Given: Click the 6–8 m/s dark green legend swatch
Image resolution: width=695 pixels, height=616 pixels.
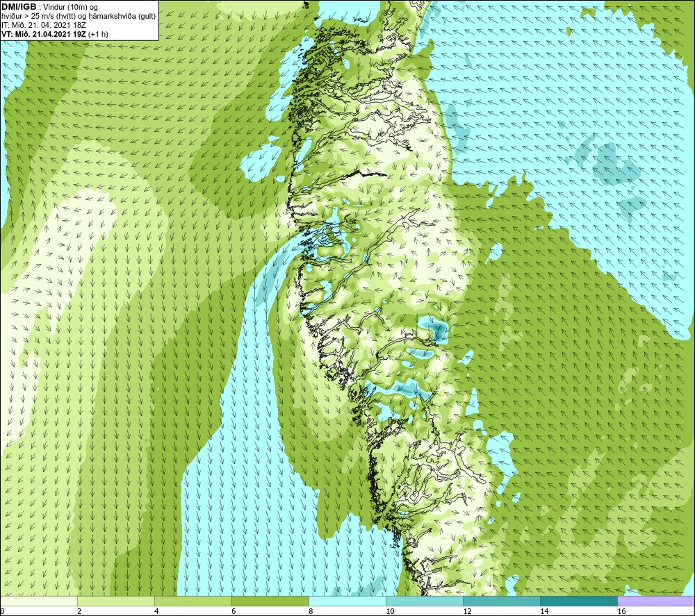Looking at the screenshot, I should pyautogui.click(x=270, y=601).
